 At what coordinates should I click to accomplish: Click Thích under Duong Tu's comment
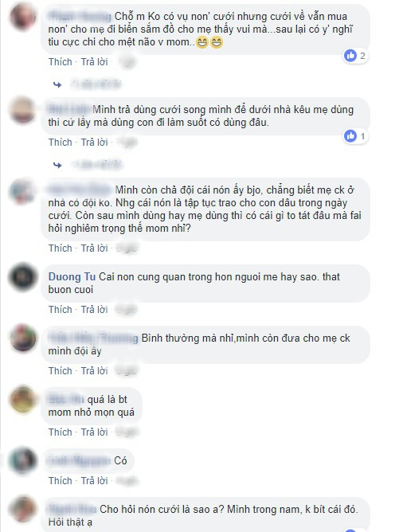(60, 310)
